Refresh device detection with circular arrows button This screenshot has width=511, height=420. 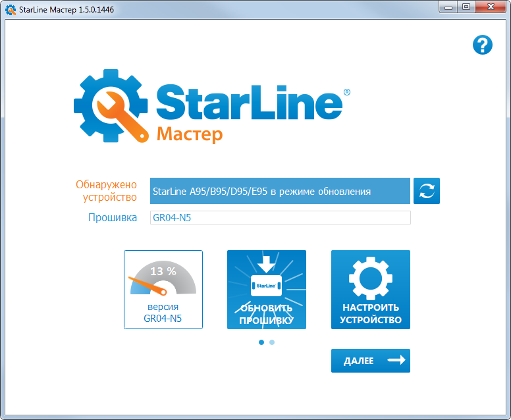[x=427, y=191]
